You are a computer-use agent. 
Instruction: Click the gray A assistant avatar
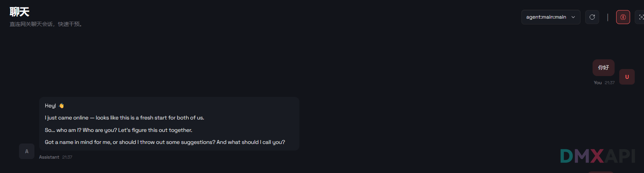pyautogui.click(x=27, y=151)
